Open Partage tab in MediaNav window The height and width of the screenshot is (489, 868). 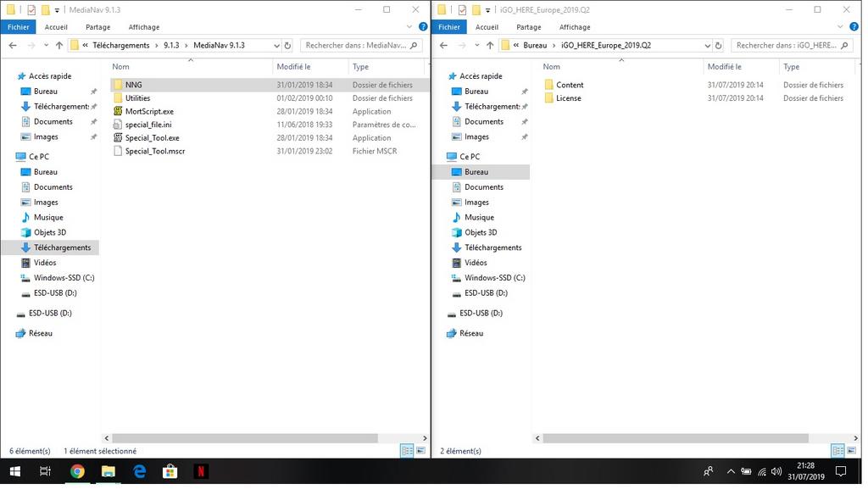point(98,26)
